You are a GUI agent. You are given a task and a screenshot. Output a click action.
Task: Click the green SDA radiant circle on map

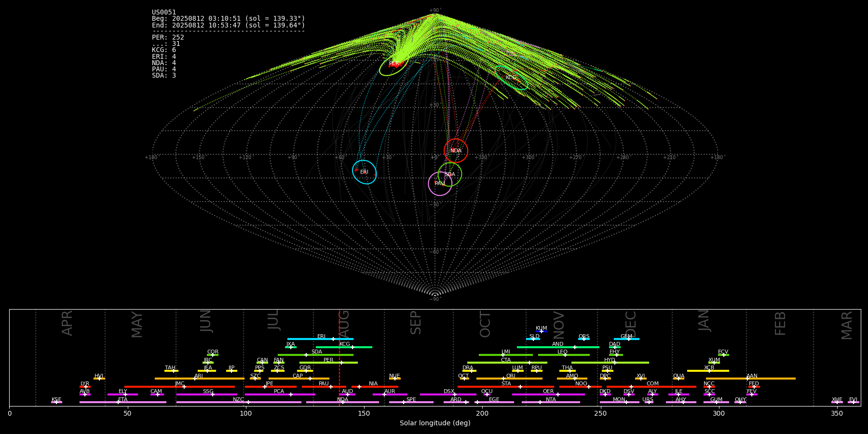click(x=449, y=174)
